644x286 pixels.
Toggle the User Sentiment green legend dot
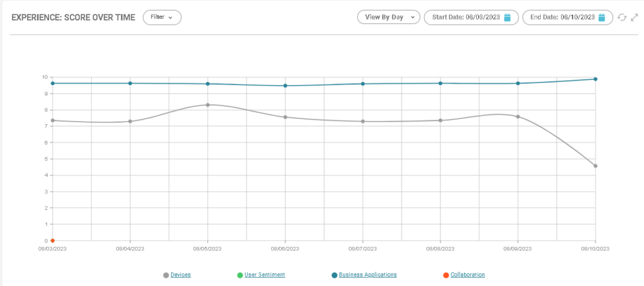[240, 275]
